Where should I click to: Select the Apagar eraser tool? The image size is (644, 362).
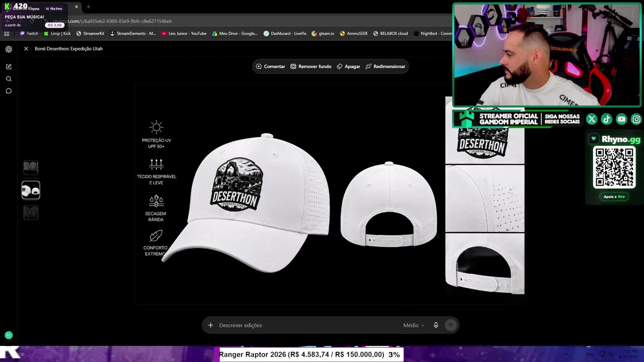[x=349, y=66]
